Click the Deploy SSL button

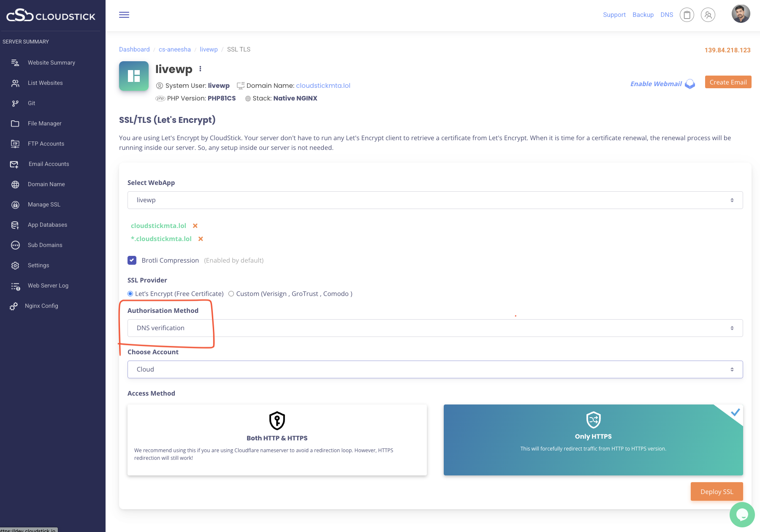coord(717,491)
